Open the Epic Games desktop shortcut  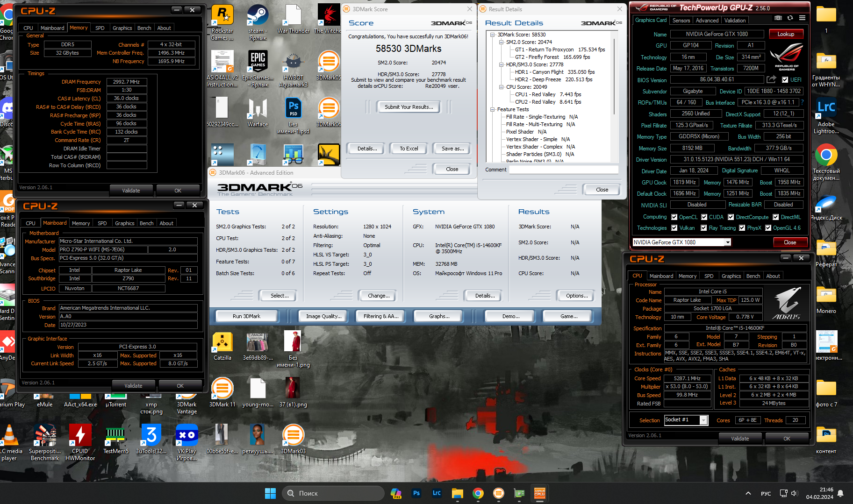258,68
